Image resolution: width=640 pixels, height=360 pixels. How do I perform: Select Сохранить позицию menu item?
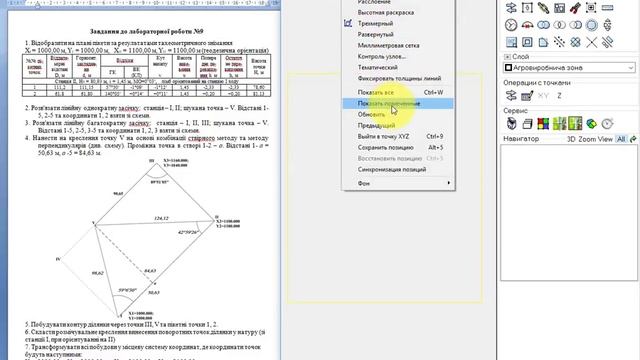(398, 148)
